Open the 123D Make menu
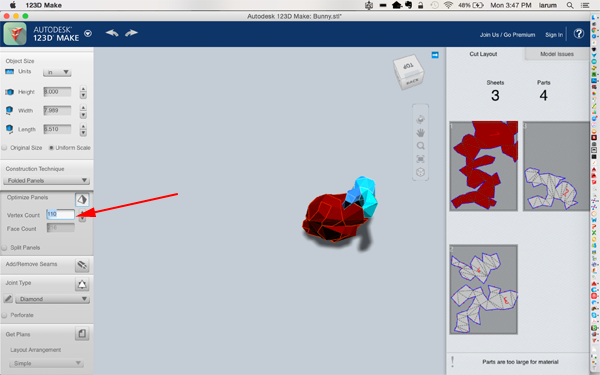 click(x=88, y=33)
